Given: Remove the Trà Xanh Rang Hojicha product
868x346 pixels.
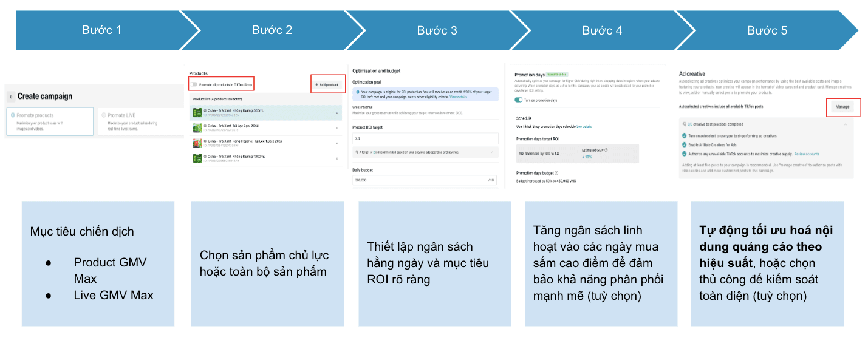Looking at the screenshot, I should pyautogui.click(x=337, y=143).
